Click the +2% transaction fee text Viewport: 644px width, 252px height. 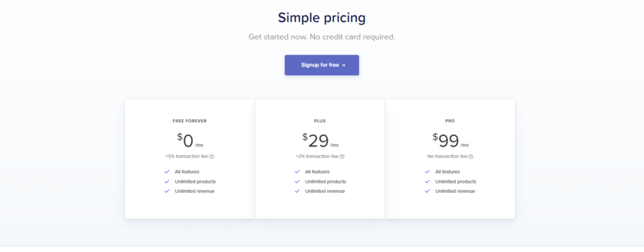tap(316, 156)
